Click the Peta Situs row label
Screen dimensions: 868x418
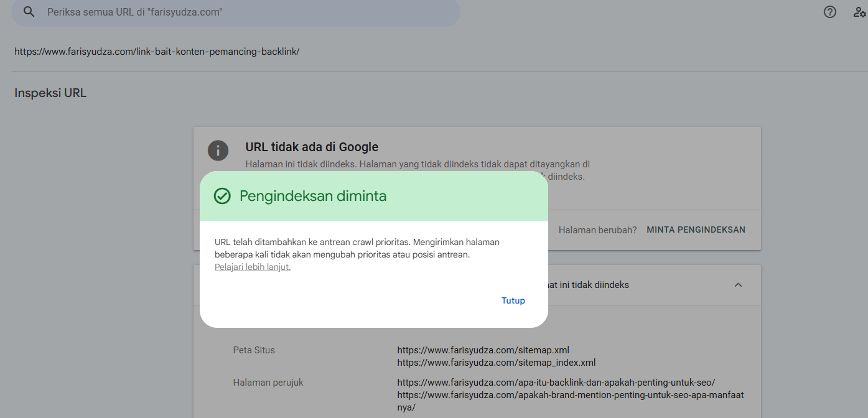coord(254,350)
